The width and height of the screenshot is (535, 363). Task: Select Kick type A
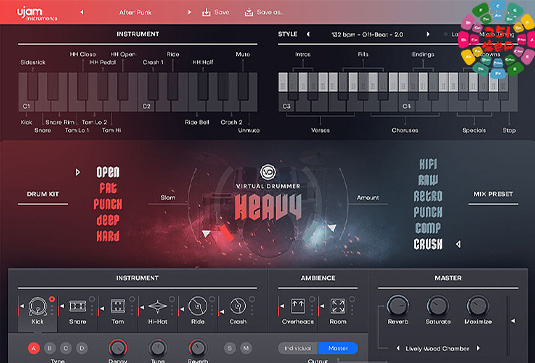(x=34, y=348)
